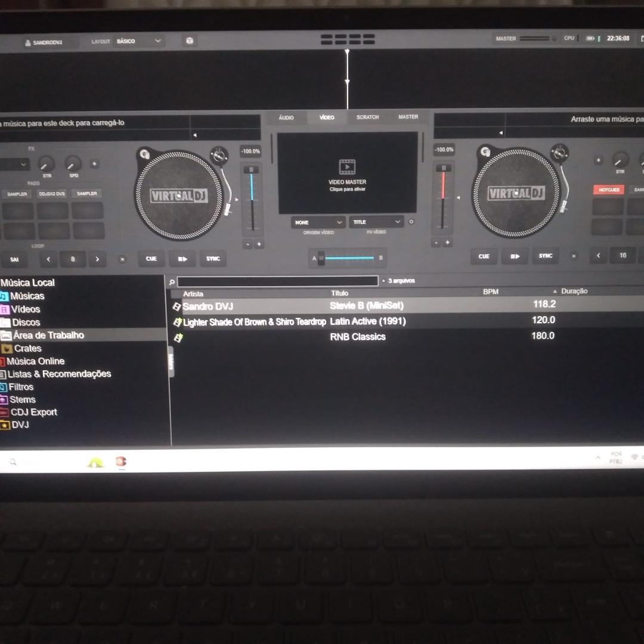Click the DVJ favorite folder icon
644x644 pixels.
(x=5, y=425)
